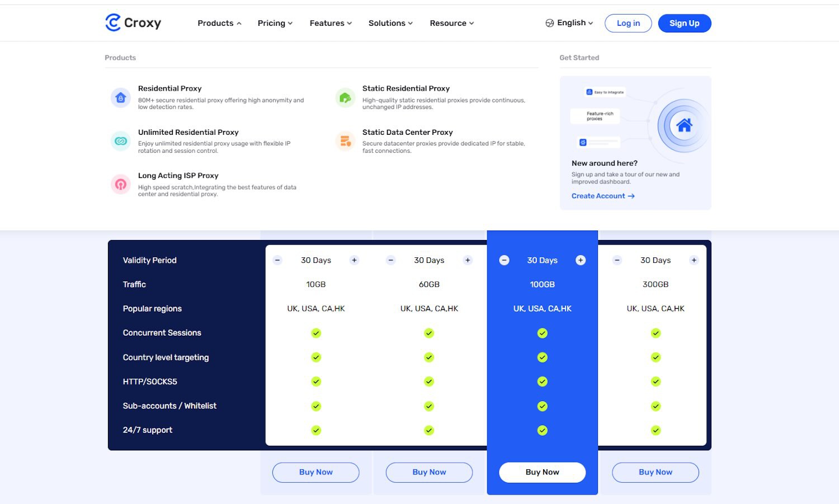
Task: Open Residential Proxy product icon
Action: click(x=121, y=98)
